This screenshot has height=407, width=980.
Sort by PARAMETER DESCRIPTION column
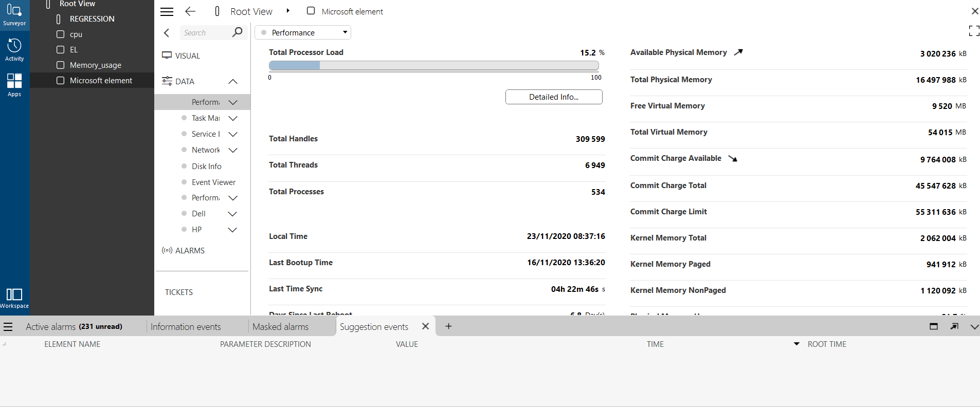265,344
